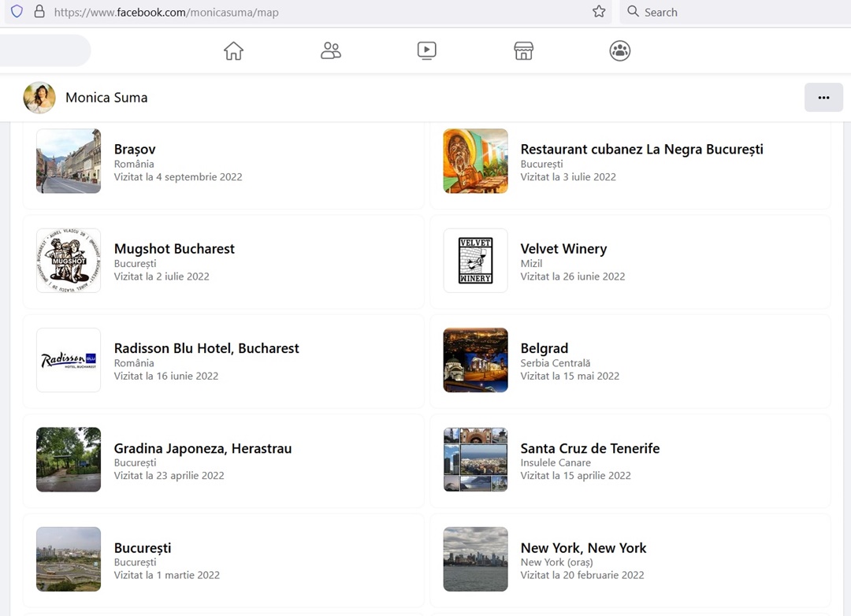851x616 pixels.
Task: Bookmark page with the star icon
Action: pos(599,12)
